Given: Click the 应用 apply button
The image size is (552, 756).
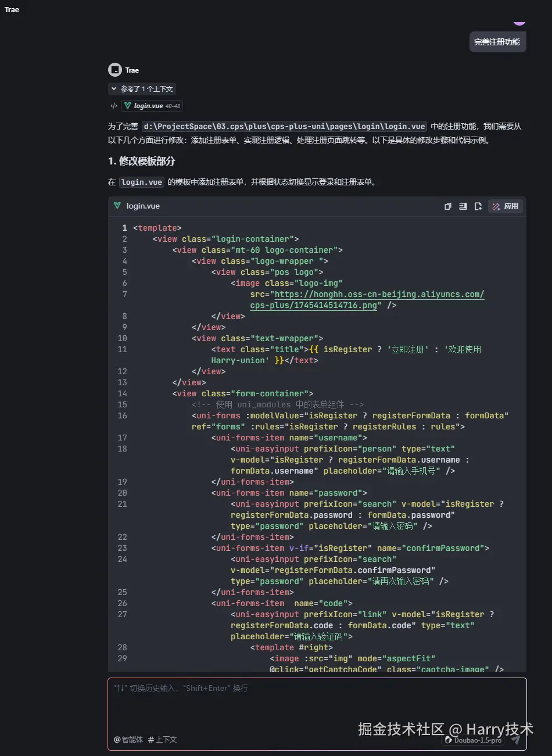Looking at the screenshot, I should coord(506,206).
